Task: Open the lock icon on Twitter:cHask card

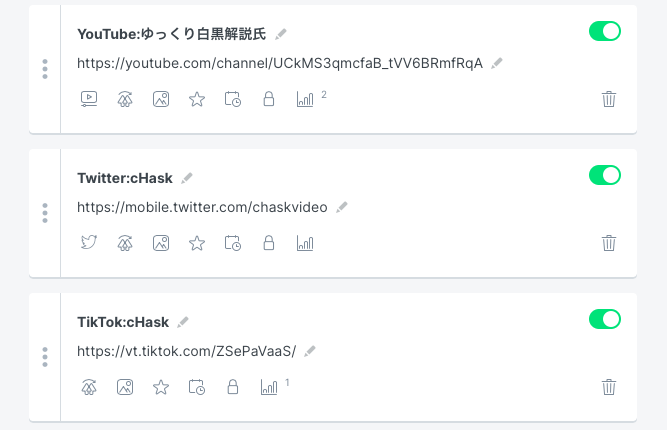Action: [x=269, y=243]
